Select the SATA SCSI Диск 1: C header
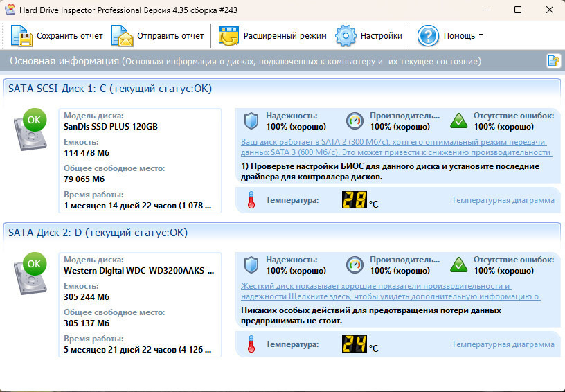The height and width of the screenshot is (392, 565). (110, 89)
